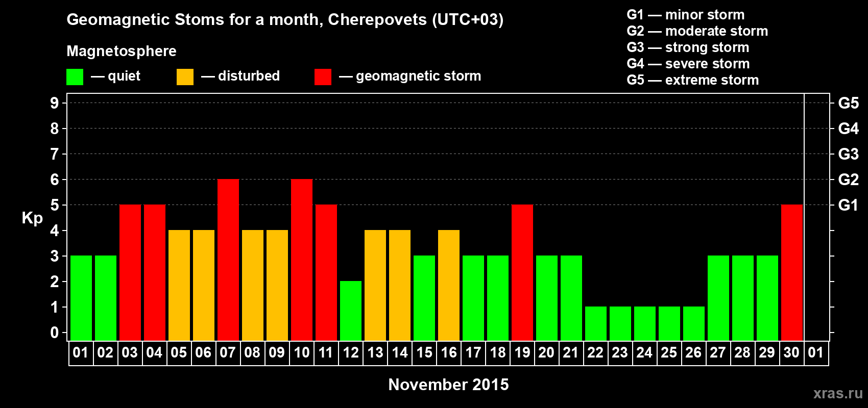Click date label 27 on the axis

point(718,353)
